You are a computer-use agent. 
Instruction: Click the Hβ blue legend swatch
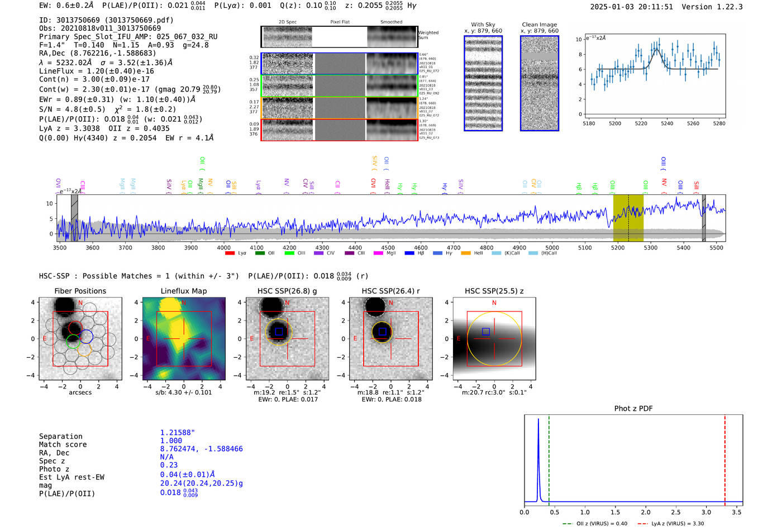pyautogui.click(x=409, y=253)
